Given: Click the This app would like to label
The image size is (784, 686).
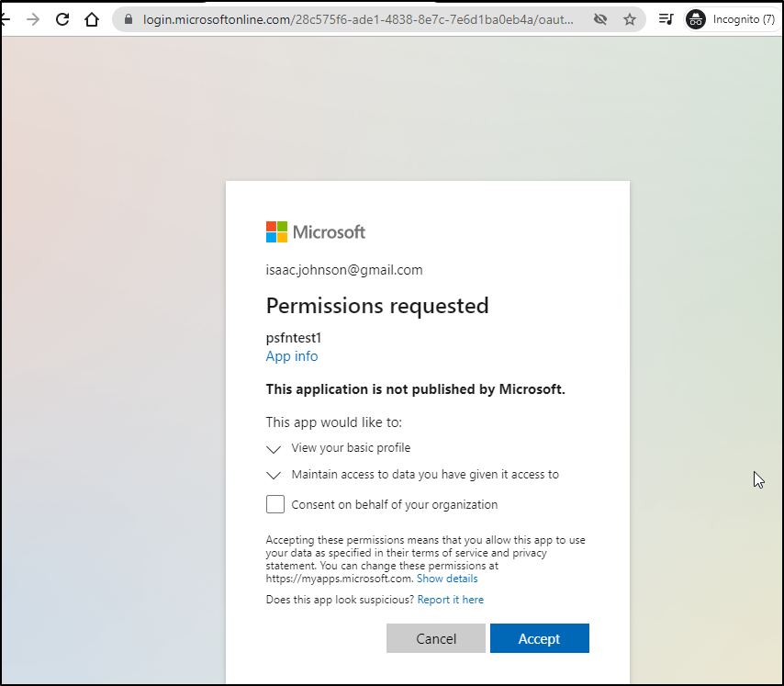Looking at the screenshot, I should coord(334,422).
